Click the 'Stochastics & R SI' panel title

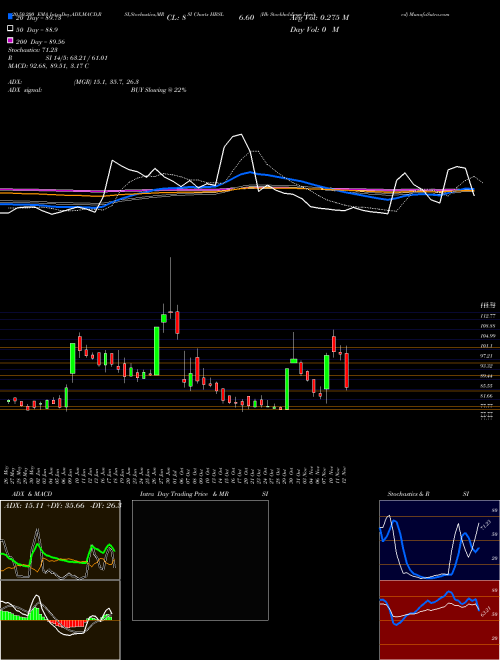428,494
